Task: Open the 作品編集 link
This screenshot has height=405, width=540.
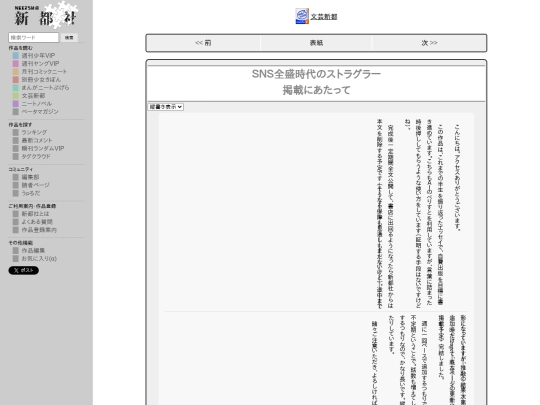Action: pos(33,250)
